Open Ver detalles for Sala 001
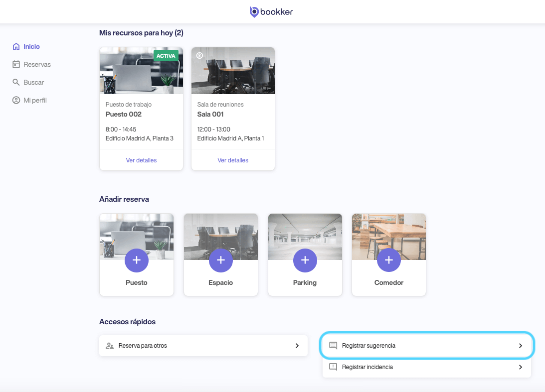Viewport: 545px width, 392px height. pyautogui.click(x=233, y=160)
